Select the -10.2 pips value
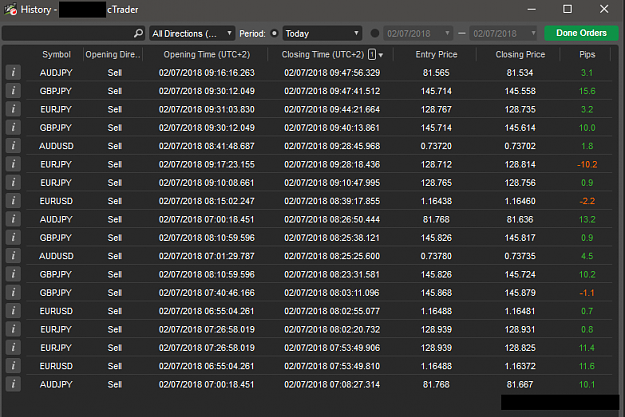625x417 pixels. [x=587, y=164]
